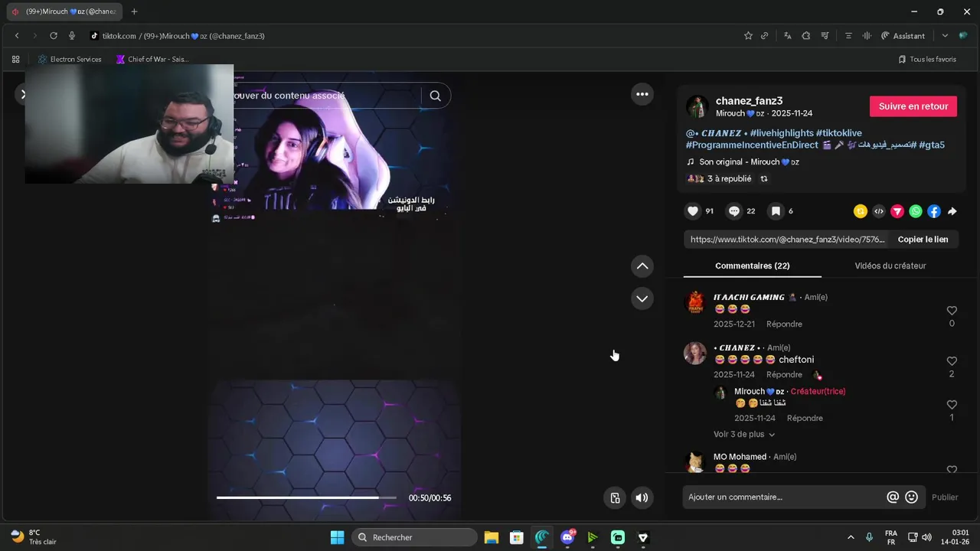Like the CHANEZ 'cheftoni' comment
Screen dimensions: 980x551
pos(952,360)
